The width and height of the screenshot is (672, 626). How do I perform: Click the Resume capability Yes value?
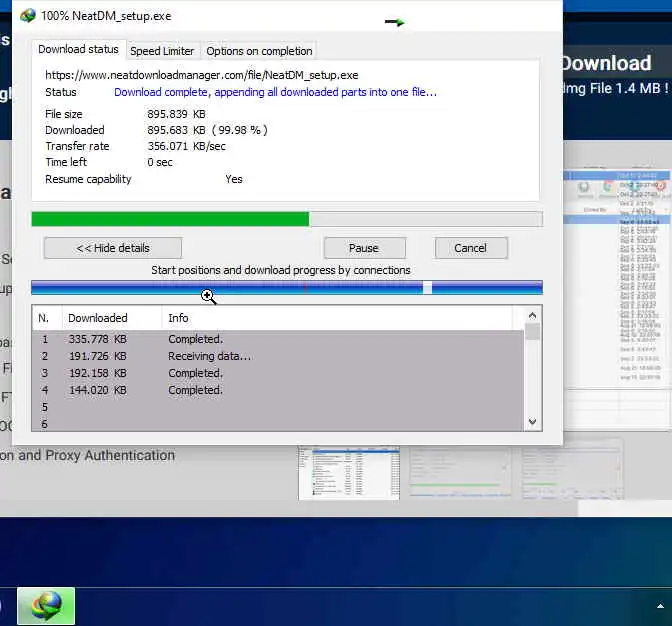(234, 179)
